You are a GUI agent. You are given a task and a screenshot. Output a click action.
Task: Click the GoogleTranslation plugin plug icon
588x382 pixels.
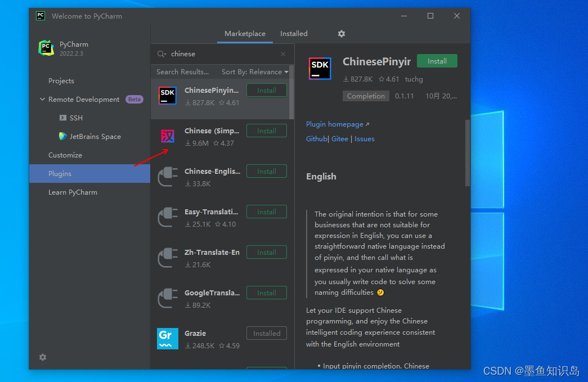pyautogui.click(x=168, y=298)
